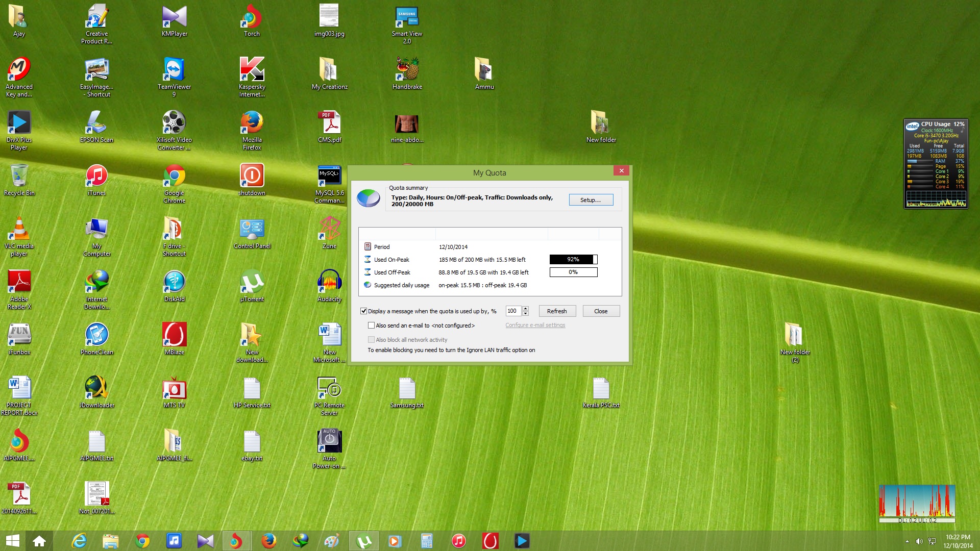Click the Suggested daily usage row
This screenshot has width=980, height=551.
tap(490, 285)
